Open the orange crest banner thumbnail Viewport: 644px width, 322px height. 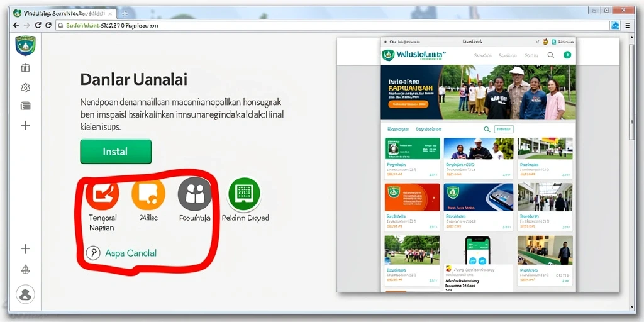413,197
